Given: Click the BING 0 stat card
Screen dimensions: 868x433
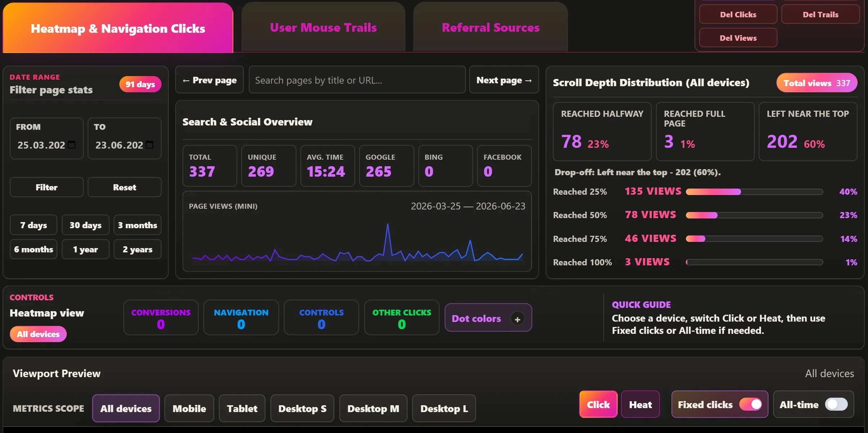Looking at the screenshot, I should click(x=445, y=166).
